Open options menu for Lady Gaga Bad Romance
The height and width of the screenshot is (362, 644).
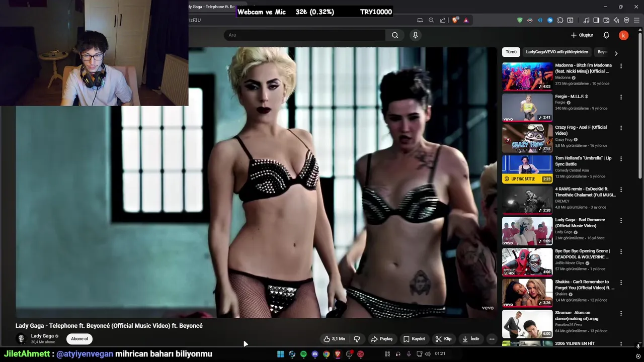pos(621,221)
